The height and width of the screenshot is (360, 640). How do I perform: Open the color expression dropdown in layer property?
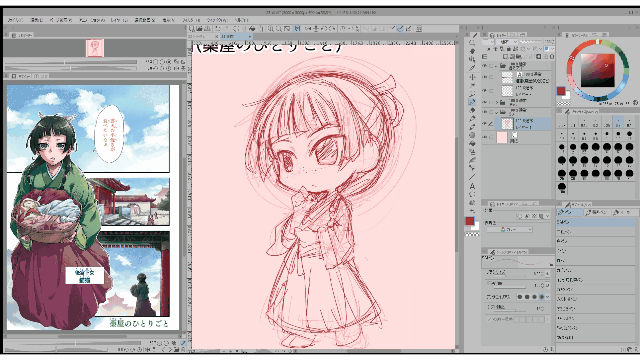[x=510, y=230]
